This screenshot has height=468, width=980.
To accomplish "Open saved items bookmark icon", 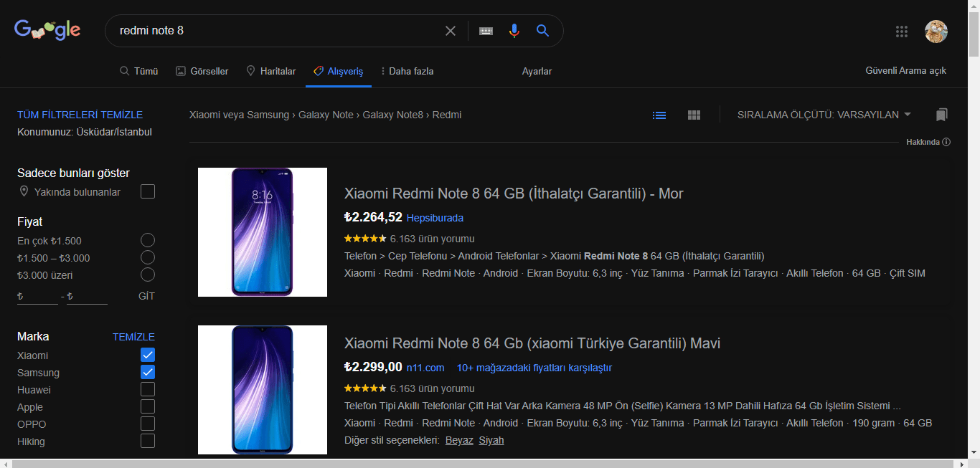I will (x=942, y=115).
